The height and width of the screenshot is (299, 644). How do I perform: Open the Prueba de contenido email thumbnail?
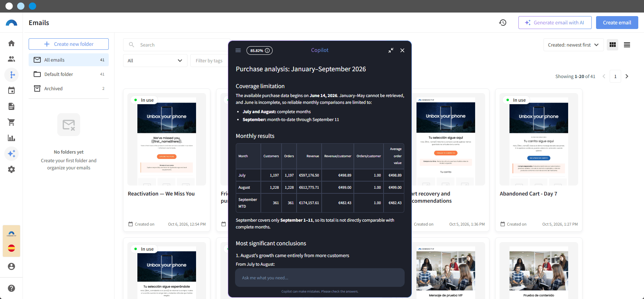coord(539,270)
